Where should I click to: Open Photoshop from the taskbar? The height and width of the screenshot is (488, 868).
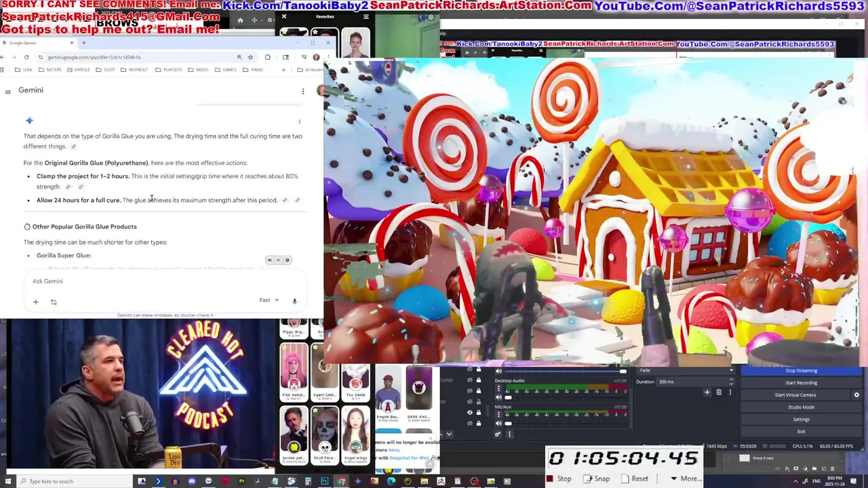tap(325, 481)
